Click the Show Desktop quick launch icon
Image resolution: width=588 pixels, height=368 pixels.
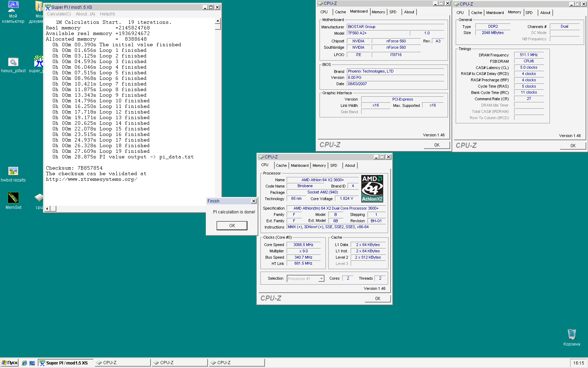(32, 363)
